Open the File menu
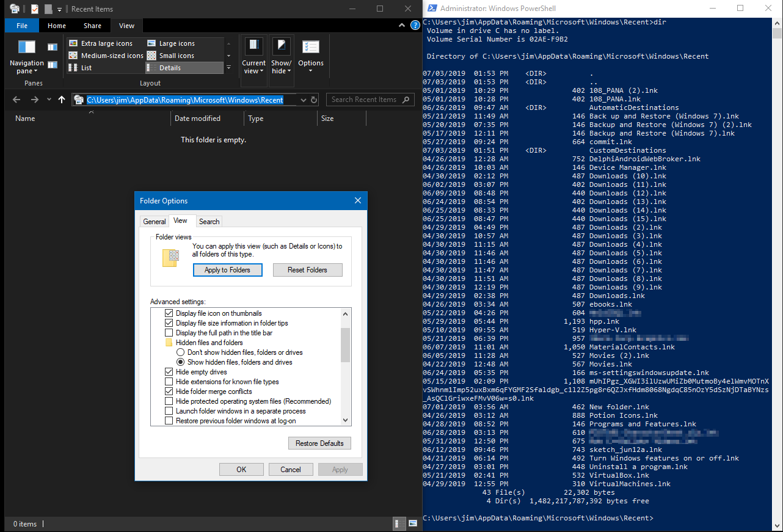The width and height of the screenshot is (783, 532). point(22,26)
